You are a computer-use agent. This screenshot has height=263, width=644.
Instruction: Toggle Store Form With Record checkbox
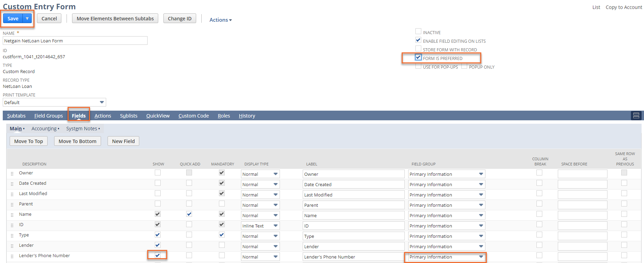(x=418, y=49)
